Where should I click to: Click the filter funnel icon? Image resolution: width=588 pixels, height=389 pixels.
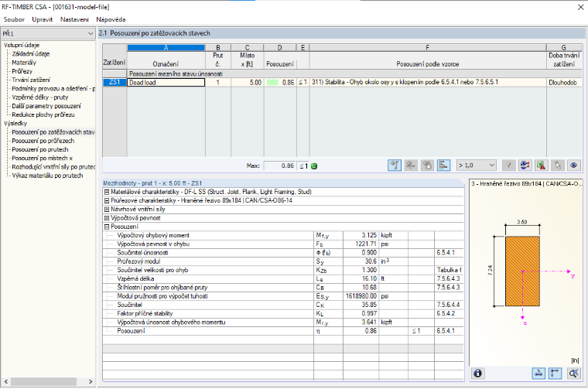(x=508, y=165)
